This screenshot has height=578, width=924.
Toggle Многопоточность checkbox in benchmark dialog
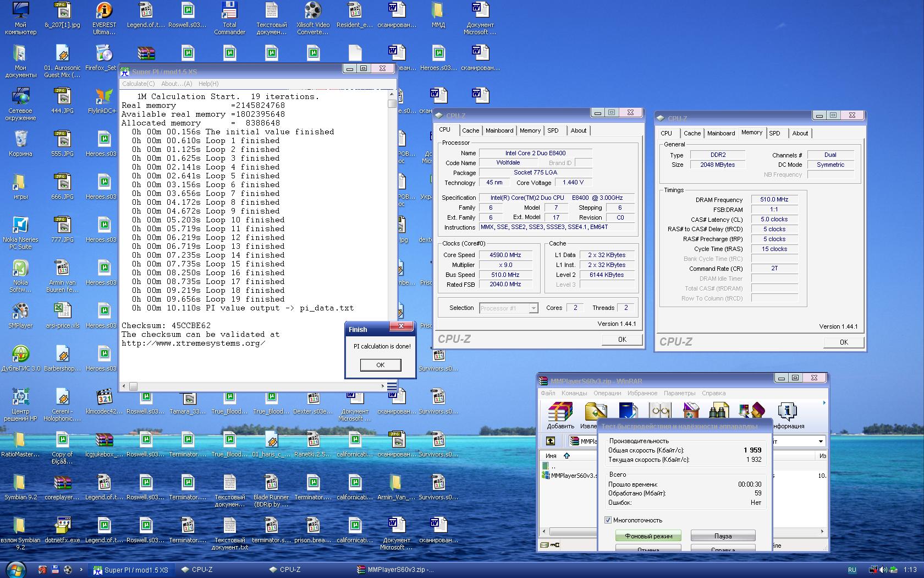608,520
